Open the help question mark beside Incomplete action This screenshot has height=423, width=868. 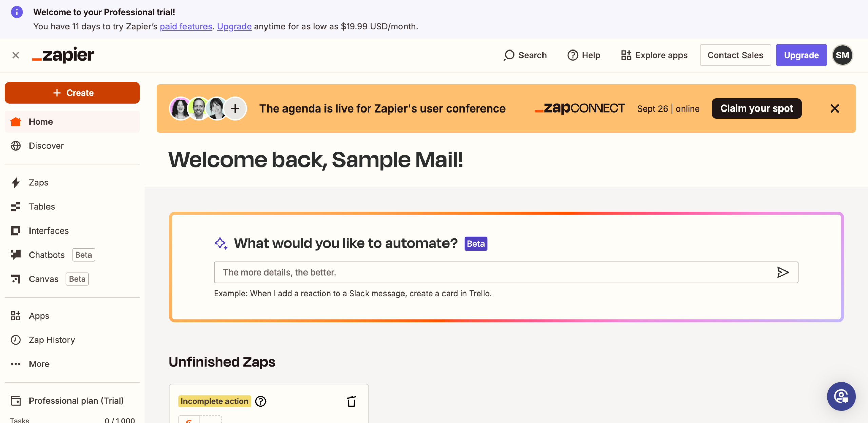pos(260,401)
